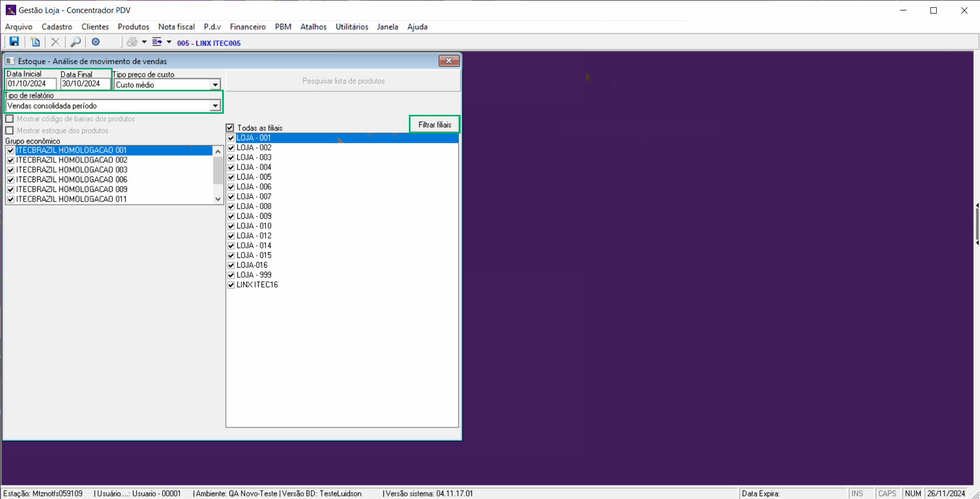
Task: Uncheck the LINX ITEC16 checkbox
Action: click(x=231, y=285)
